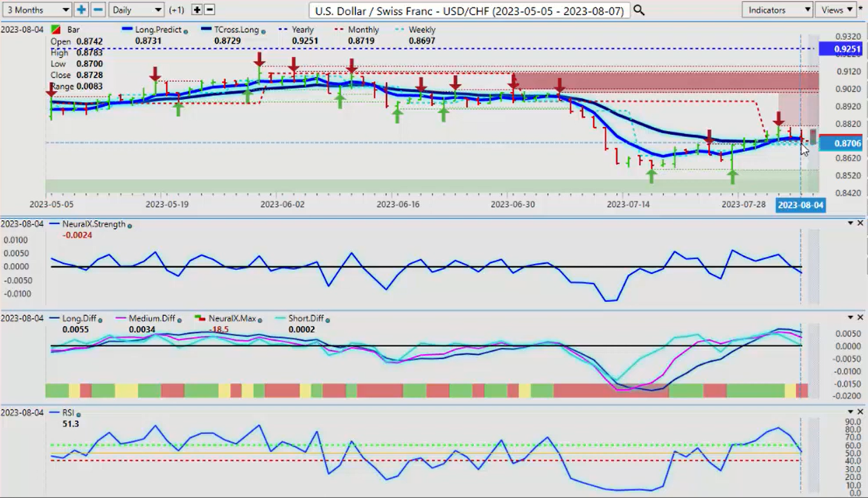Image resolution: width=868 pixels, height=498 pixels.
Task: Click the 2023-06-02 date axis label
Action: pos(282,205)
